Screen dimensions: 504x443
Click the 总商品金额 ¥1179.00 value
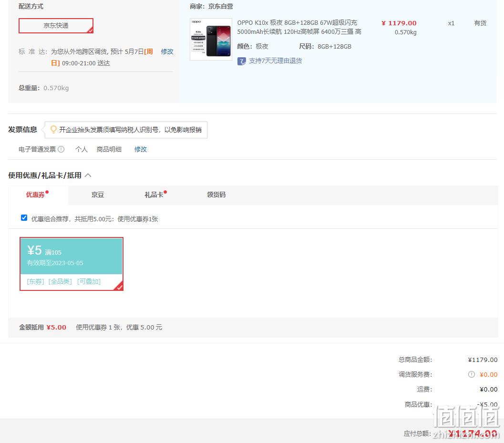point(483,360)
